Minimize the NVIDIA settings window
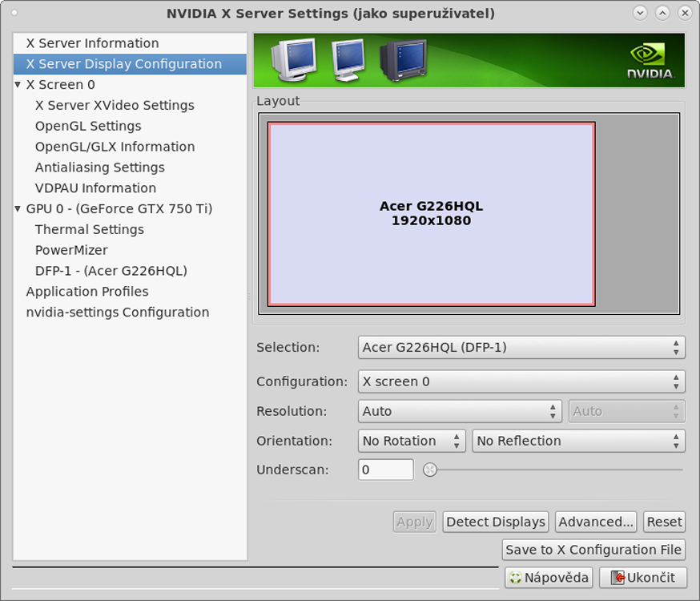 coord(640,13)
